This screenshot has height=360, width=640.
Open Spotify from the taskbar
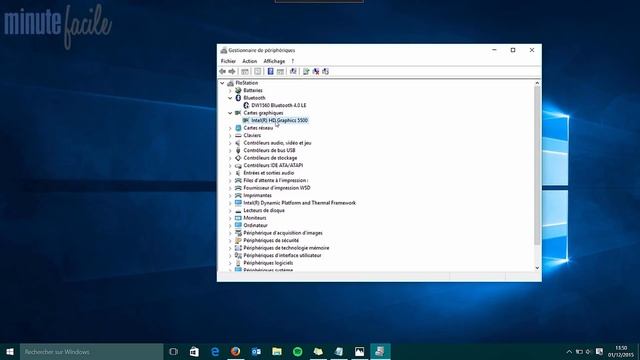click(x=298, y=351)
